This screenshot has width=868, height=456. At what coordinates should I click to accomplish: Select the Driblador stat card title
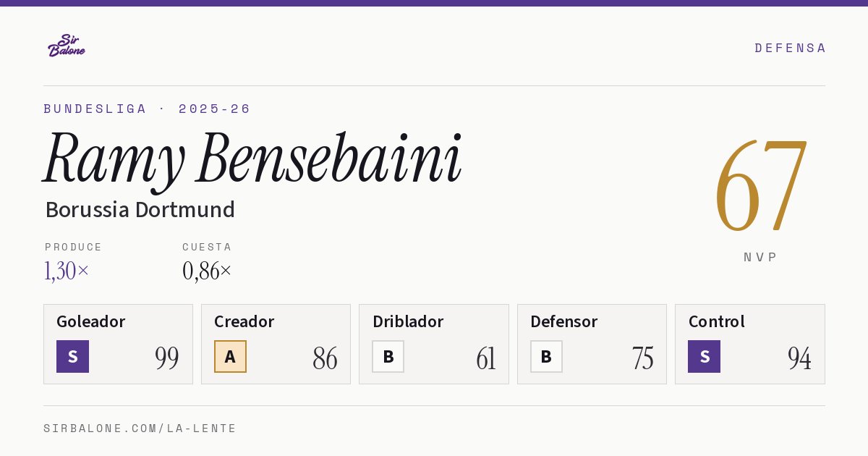click(408, 321)
